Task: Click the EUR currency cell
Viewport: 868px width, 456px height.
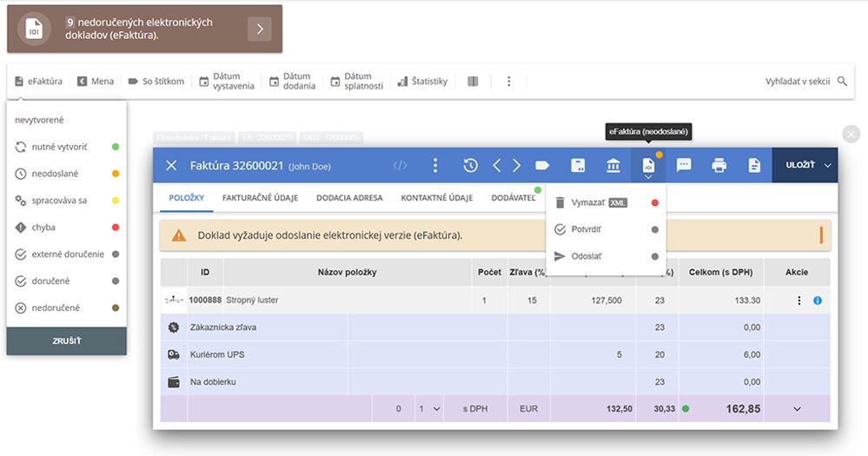Action: tap(528, 409)
